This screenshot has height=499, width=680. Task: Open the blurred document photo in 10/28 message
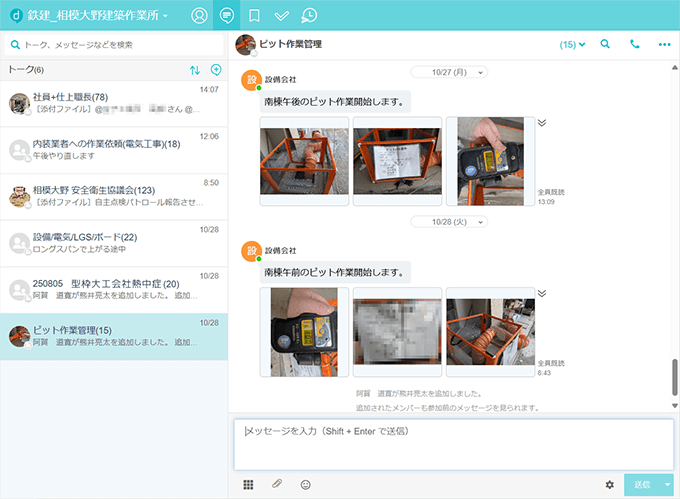pyautogui.click(x=397, y=332)
